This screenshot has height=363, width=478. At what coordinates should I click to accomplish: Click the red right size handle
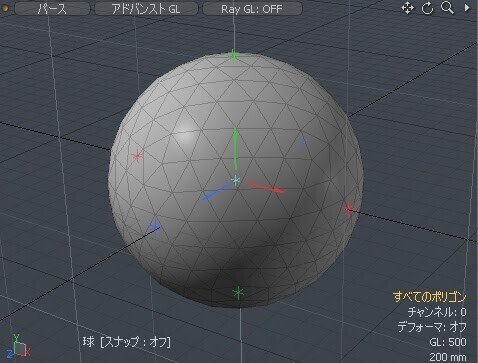point(348,209)
